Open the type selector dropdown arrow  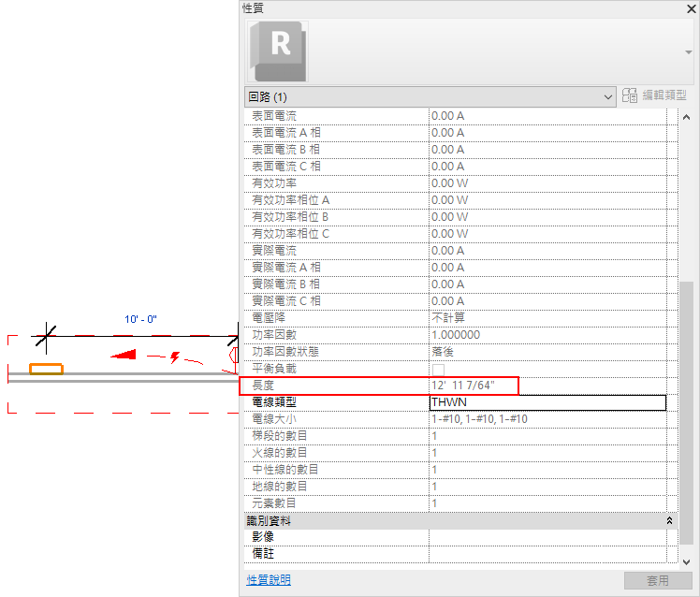click(689, 52)
